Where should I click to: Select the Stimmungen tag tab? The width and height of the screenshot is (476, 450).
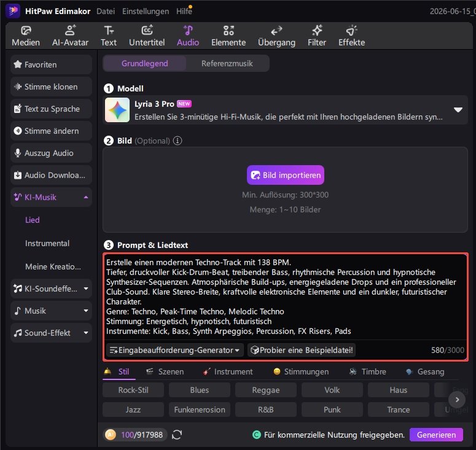pos(301,371)
